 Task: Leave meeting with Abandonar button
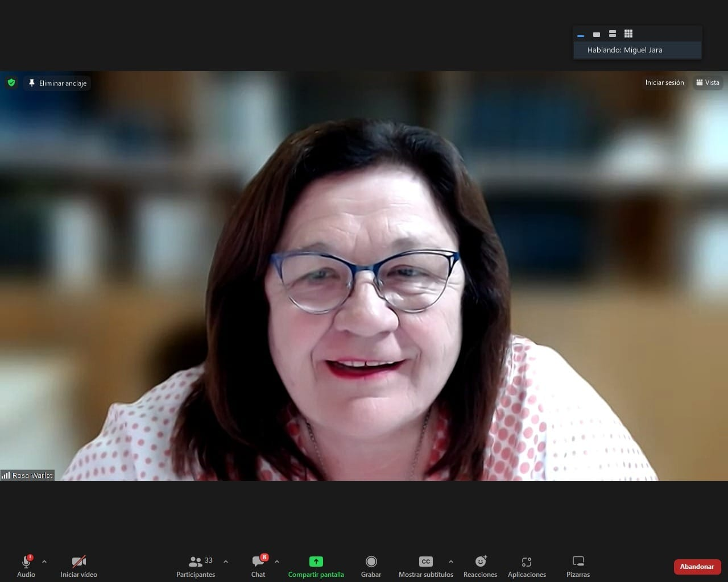697,567
